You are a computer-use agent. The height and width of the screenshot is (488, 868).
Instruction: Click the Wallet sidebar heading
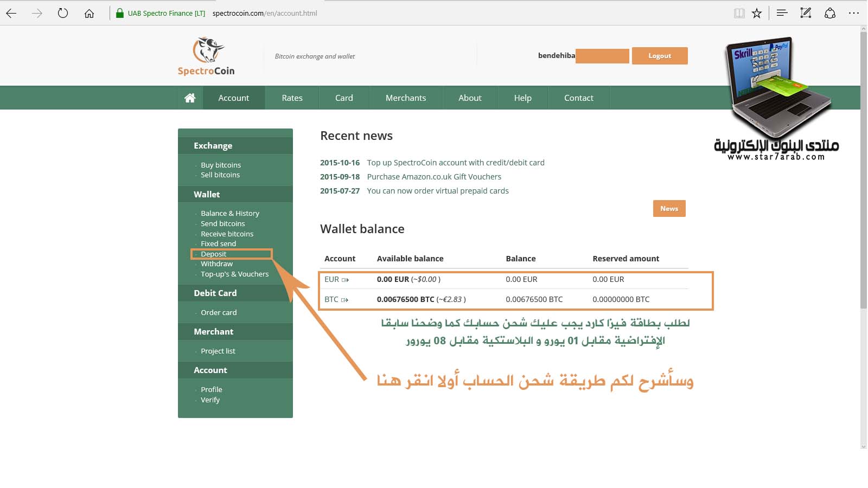207,194
